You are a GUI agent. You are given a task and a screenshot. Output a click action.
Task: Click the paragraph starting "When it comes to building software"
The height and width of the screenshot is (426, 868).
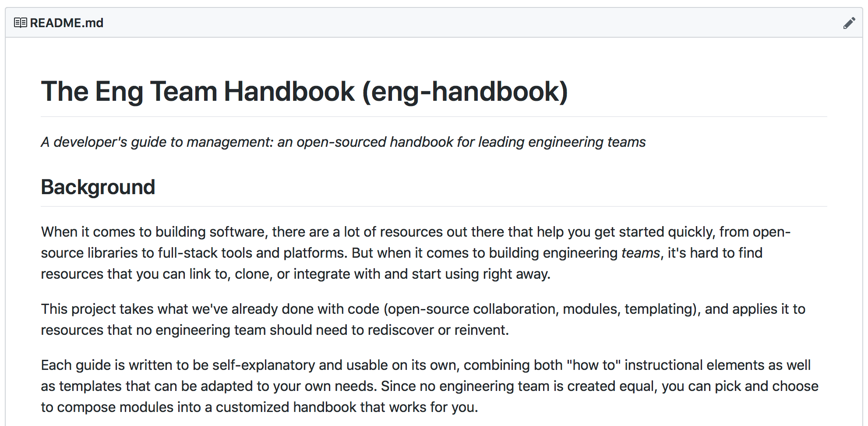[x=416, y=253]
